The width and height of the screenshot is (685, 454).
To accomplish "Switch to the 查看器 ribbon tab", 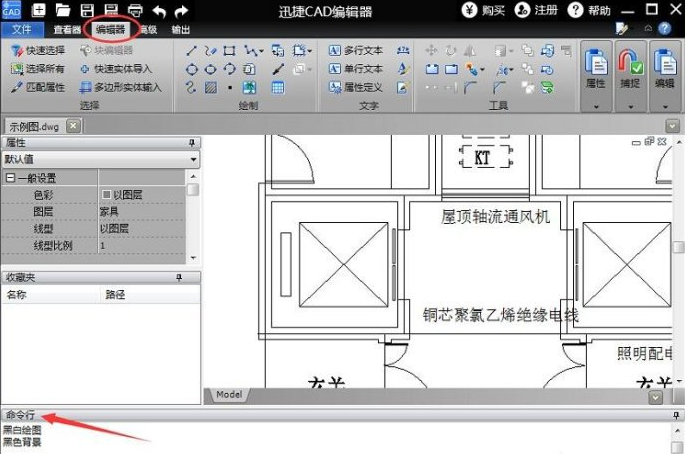I will coord(67,30).
